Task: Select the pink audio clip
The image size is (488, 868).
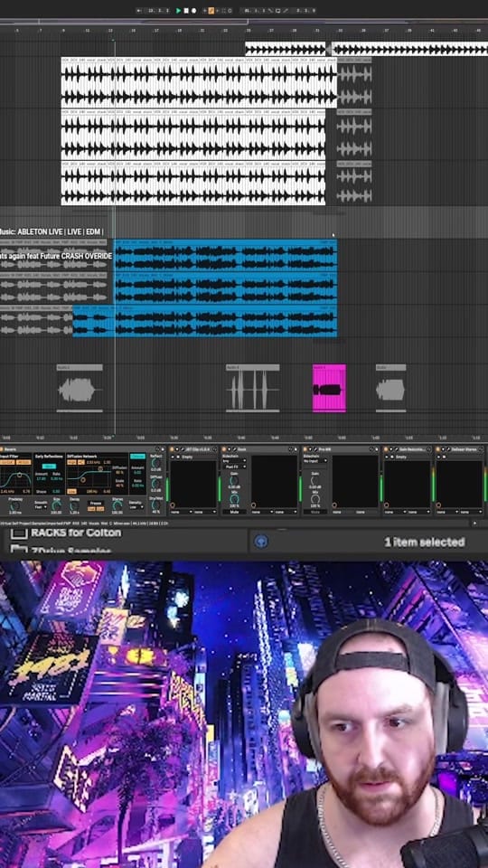Action: tap(329, 388)
